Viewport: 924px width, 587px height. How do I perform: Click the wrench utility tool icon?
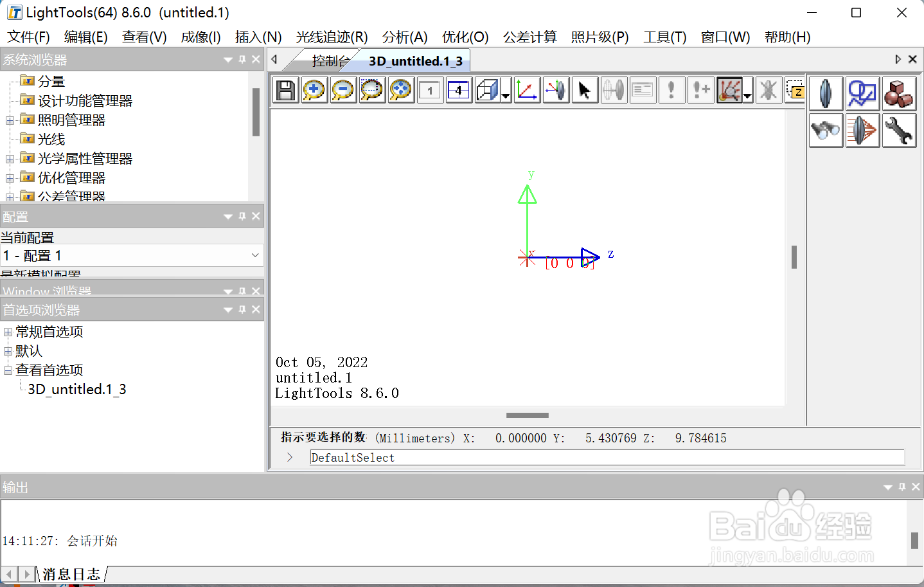pos(899,130)
